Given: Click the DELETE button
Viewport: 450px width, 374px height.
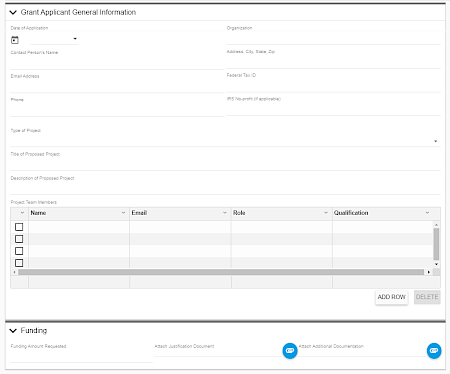Looking at the screenshot, I should click(x=427, y=297).
